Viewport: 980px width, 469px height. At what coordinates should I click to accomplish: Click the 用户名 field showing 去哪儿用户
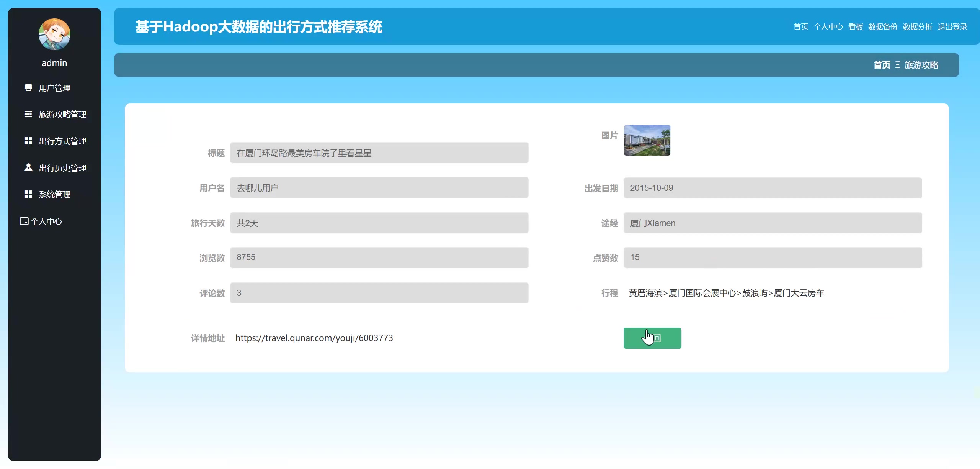click(x=379, y=188)
